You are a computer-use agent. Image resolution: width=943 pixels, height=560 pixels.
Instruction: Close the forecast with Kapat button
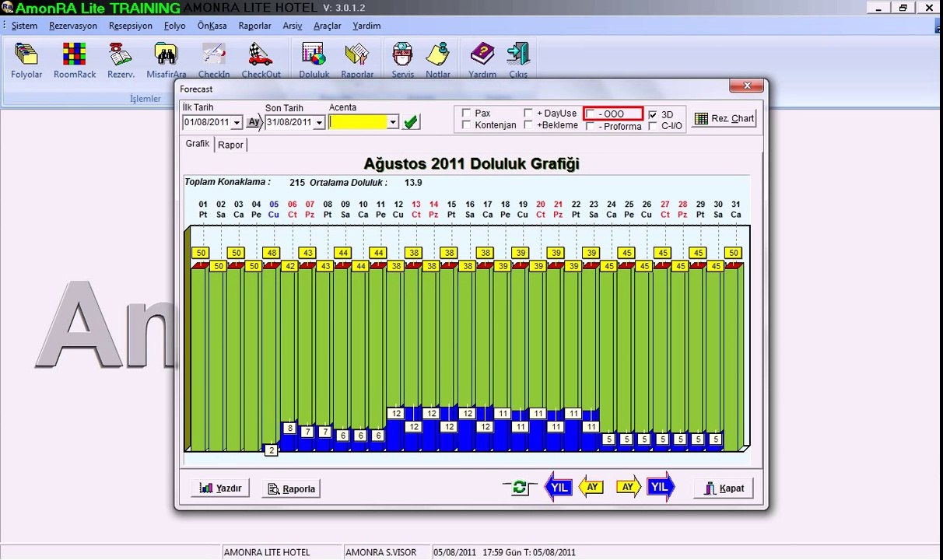click(724, 488)
